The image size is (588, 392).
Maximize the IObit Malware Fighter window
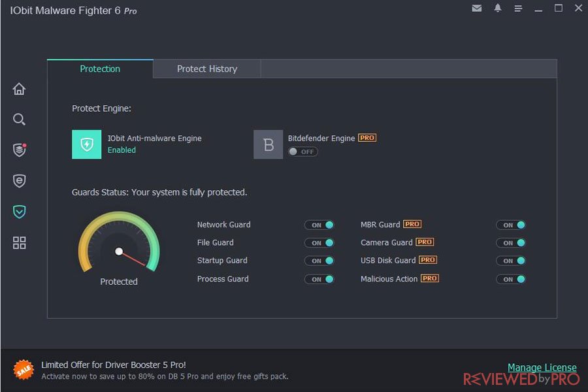[x=559, y=8]
